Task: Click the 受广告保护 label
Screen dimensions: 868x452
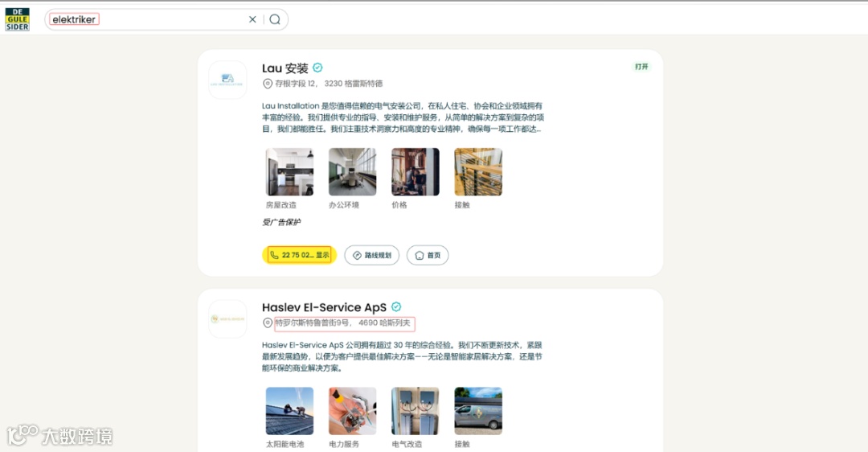Action: pos(281,222)
